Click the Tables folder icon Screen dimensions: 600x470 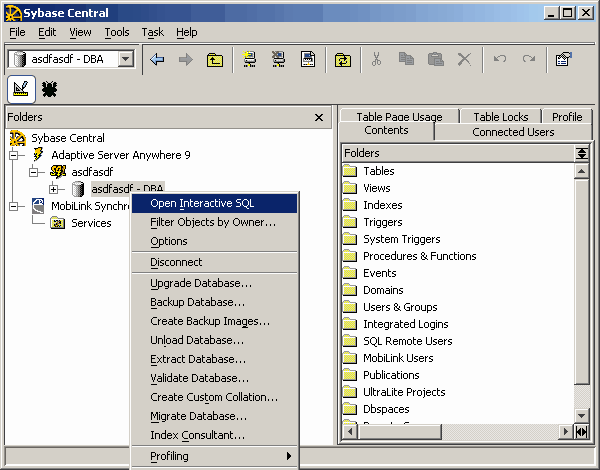click(x=350, y=171)
